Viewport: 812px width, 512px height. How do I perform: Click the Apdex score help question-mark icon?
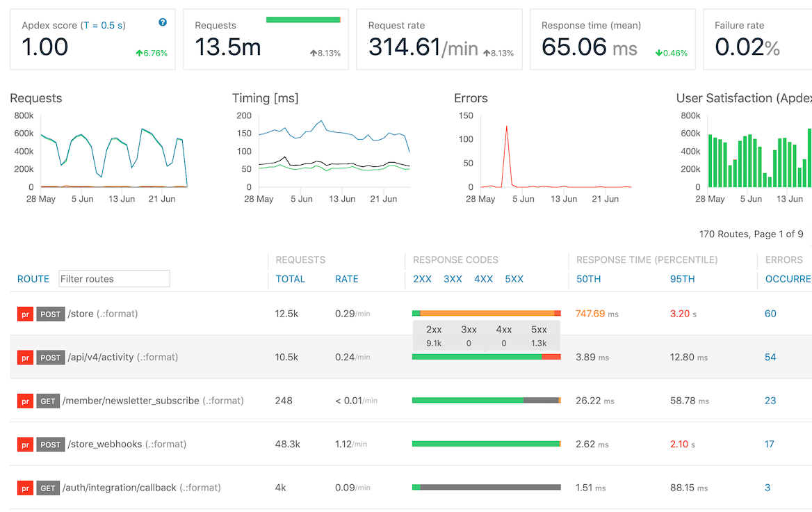163,22
